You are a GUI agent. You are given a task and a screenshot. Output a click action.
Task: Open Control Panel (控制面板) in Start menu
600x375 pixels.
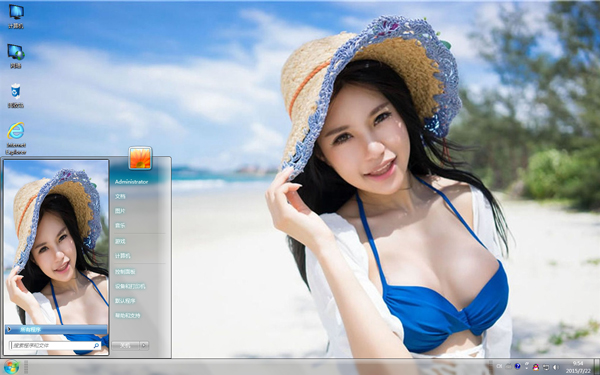coord(125,272)
